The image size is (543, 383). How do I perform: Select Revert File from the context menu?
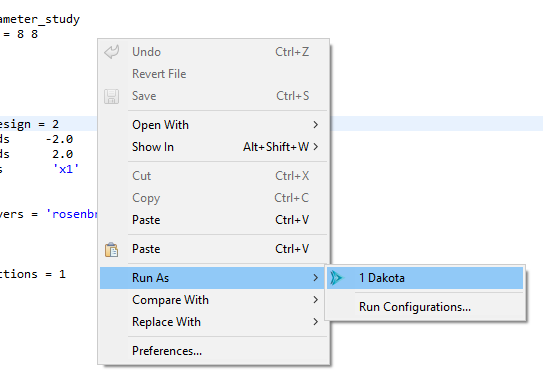pyautogui.click(x=213, y=74)
